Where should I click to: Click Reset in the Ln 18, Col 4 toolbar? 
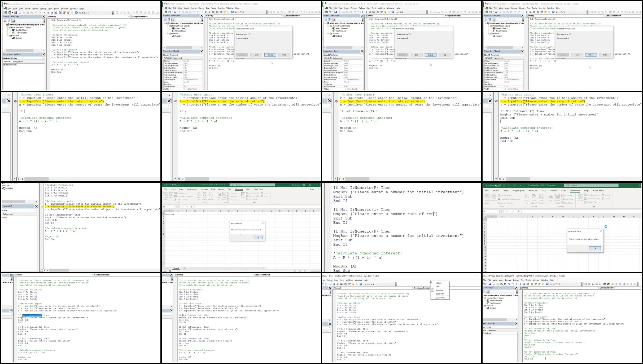[338, 284]
